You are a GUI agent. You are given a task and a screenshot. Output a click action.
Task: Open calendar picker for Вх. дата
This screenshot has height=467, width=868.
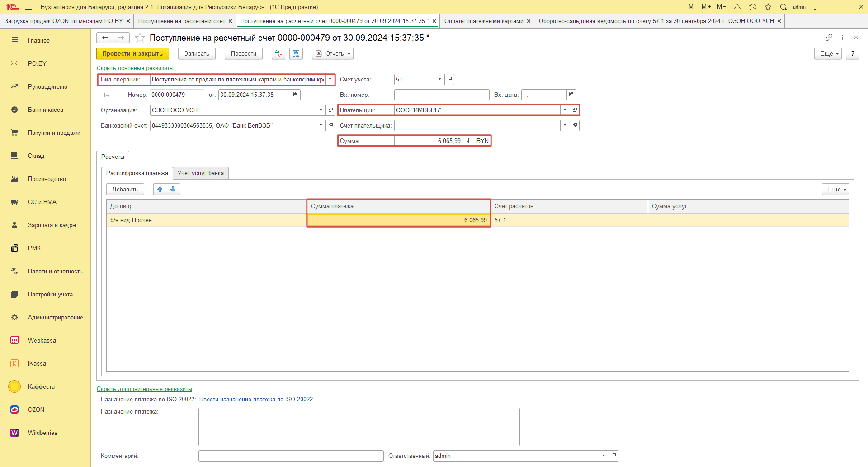click(571, 95)
